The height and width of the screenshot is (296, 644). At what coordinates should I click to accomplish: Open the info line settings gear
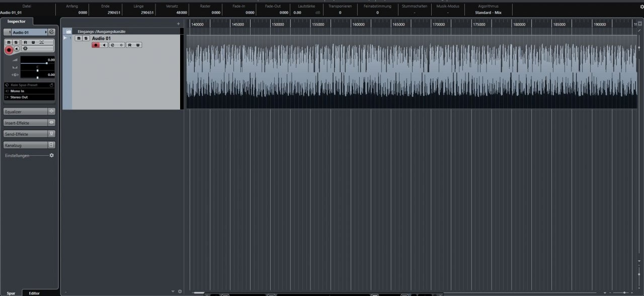641,7
